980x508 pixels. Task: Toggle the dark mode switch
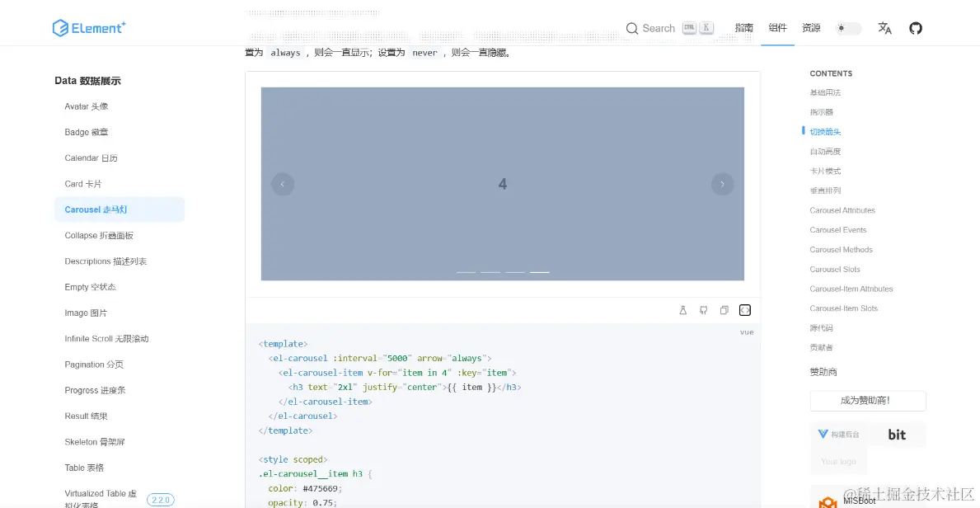coord(849,28)
